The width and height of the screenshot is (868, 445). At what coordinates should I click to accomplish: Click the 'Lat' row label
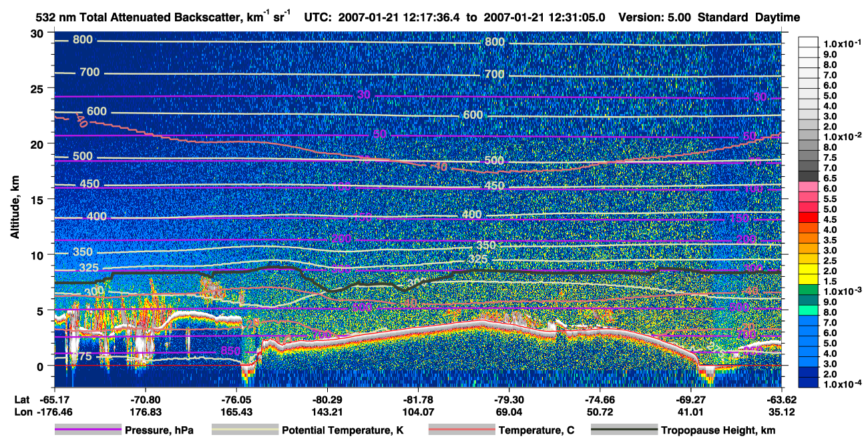(x=21, y=400)
